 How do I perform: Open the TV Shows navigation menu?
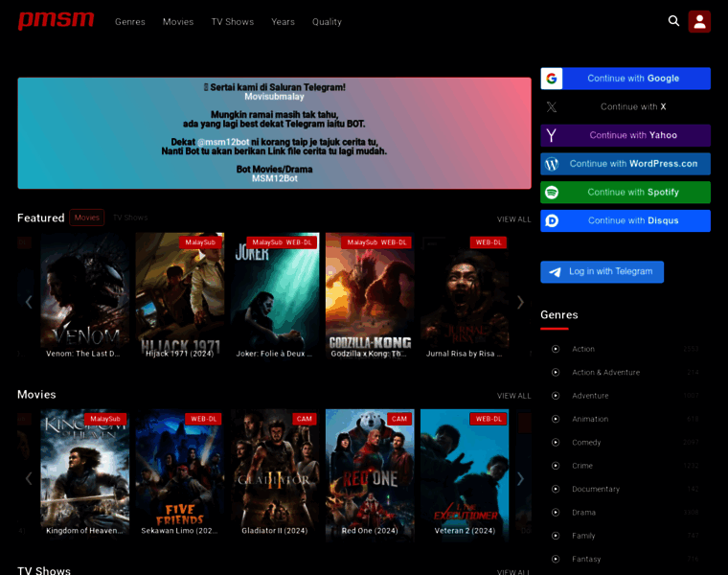[233, 22]
